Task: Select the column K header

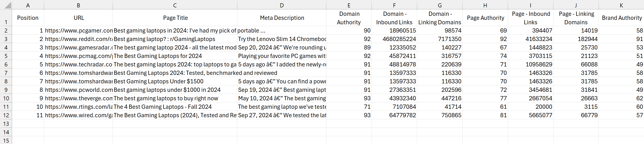Action: (x=621, y=5)
